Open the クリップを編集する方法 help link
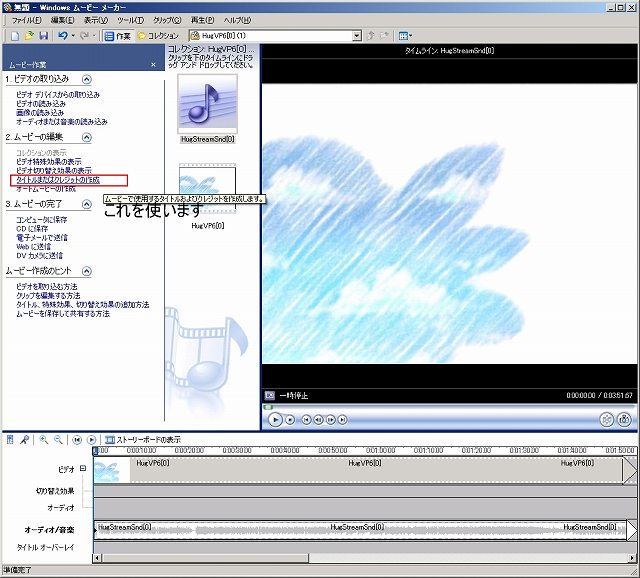640x578 pixels. [x=48, y=296]
